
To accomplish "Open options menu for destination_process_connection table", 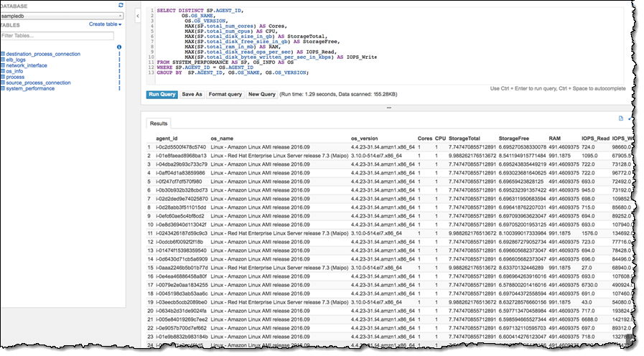I will 118,54.
